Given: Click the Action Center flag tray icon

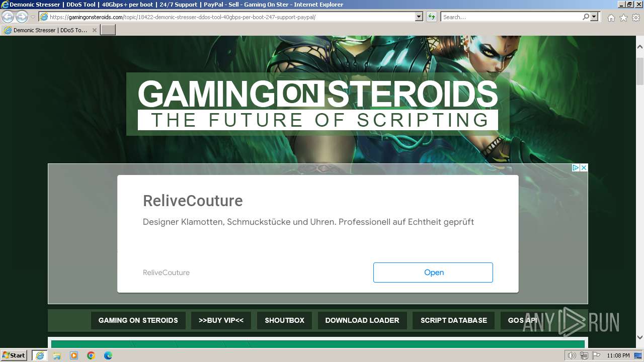Looking at the screenshot, I should point(596,355).
